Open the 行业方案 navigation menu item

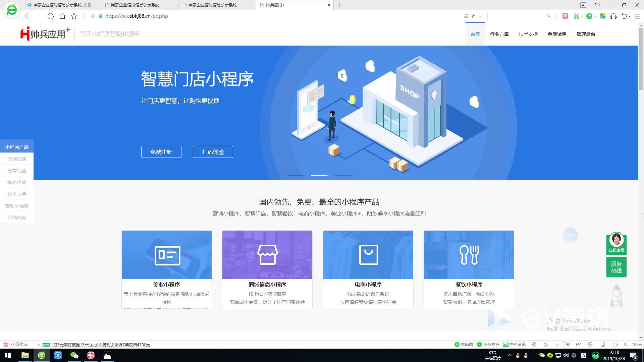[499, 34]
